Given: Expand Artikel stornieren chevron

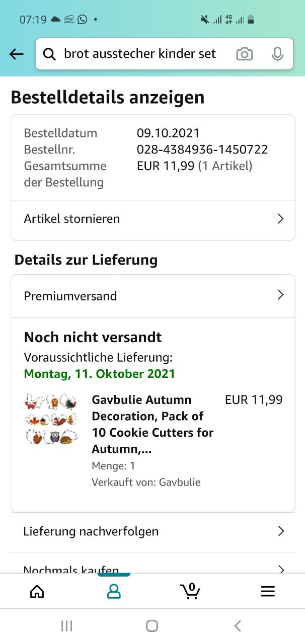Looking at the screenshot, I should (281, 219).
